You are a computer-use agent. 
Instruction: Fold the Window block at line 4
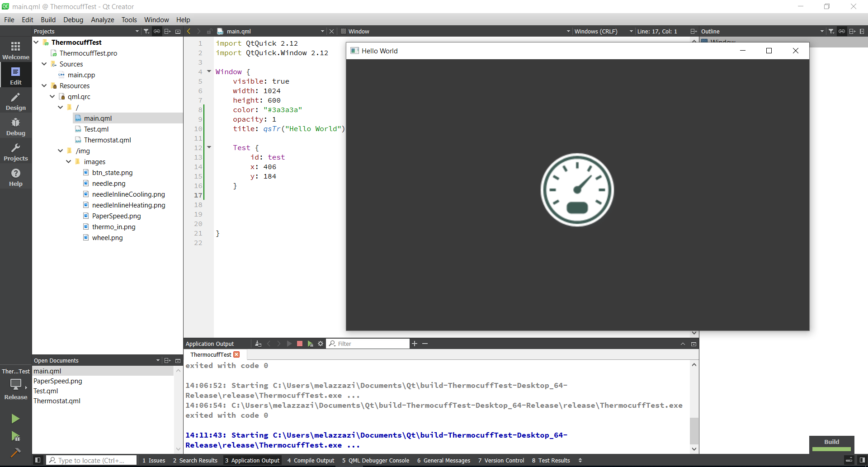pos(209,71)
